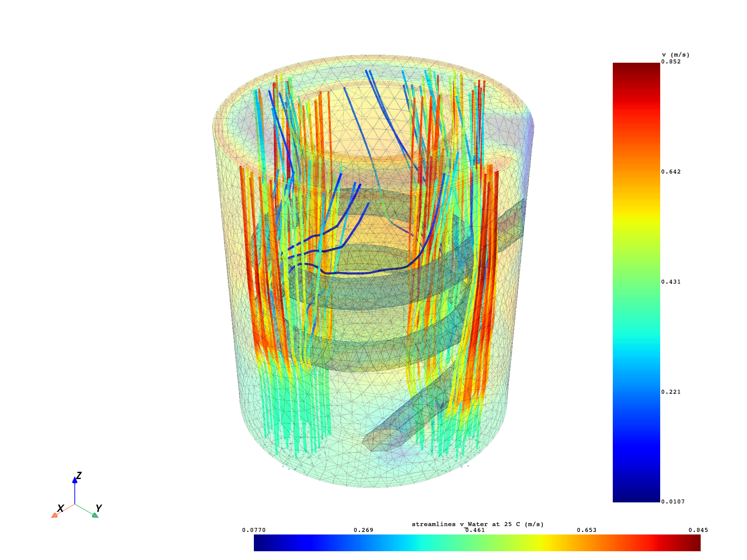Click the 0.653 streamline scale label

point(587,530)
